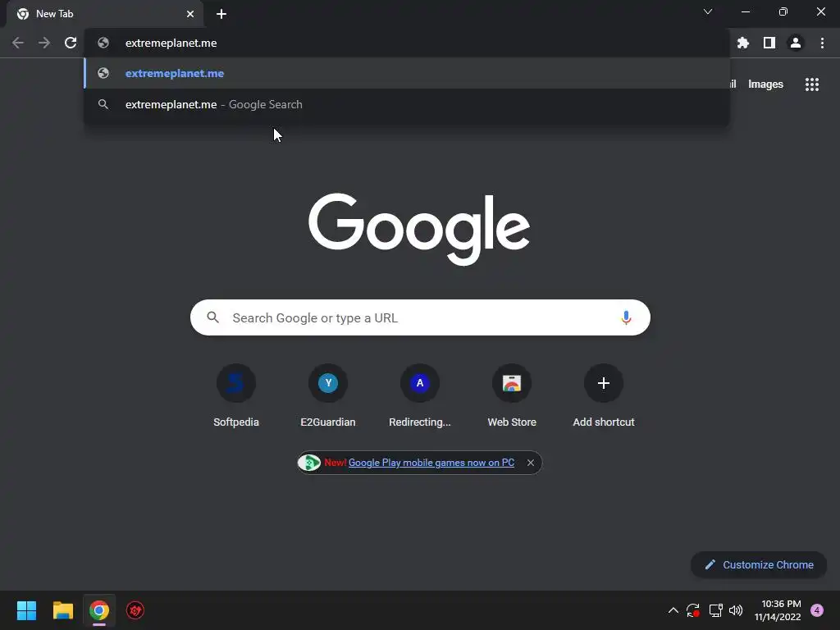The height and width of the screenshot is (630, 840).
Task: Open the E2Guardian shortcut
Action: click(x=328, y=396)
